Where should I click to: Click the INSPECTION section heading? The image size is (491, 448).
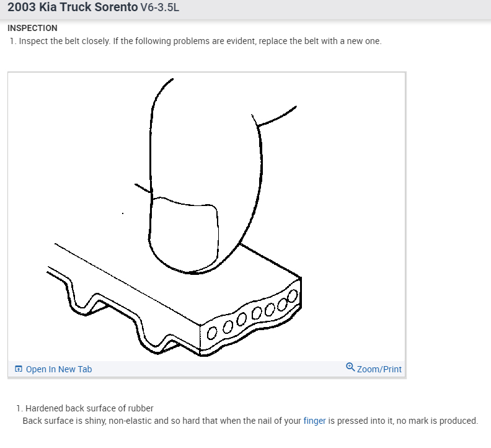(32, 28)
